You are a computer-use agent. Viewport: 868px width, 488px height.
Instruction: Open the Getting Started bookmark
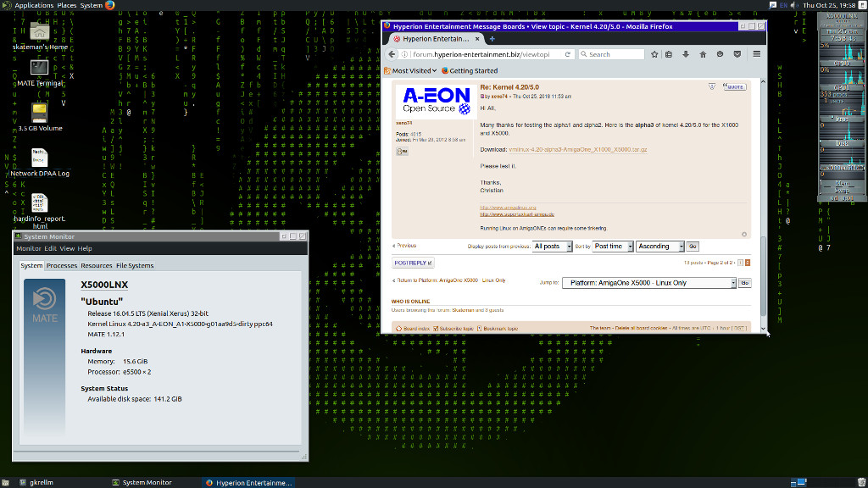470,71
